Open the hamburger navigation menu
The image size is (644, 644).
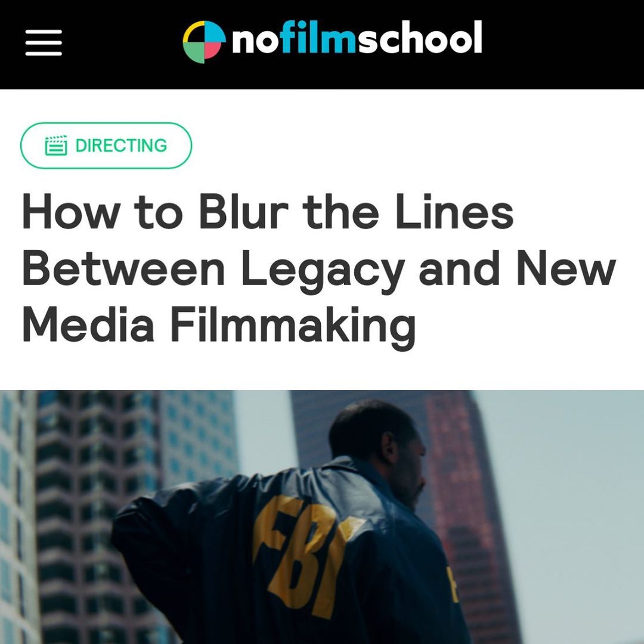[44, 42]
